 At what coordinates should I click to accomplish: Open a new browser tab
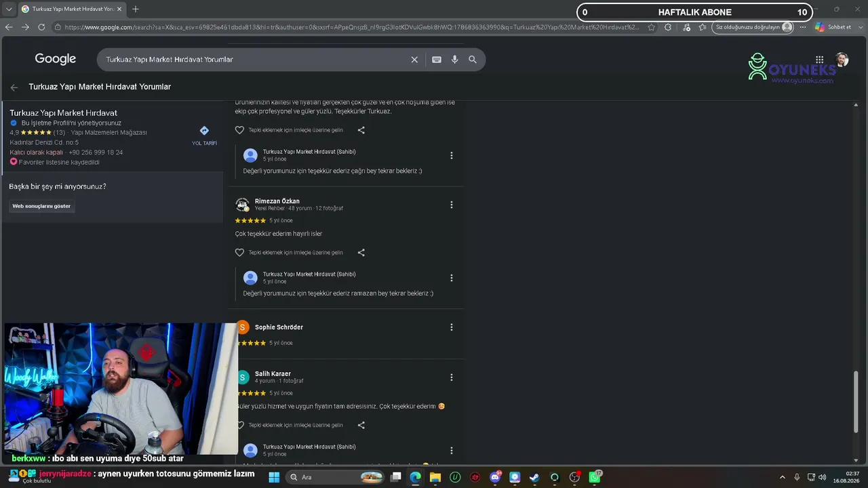[136, 9]
